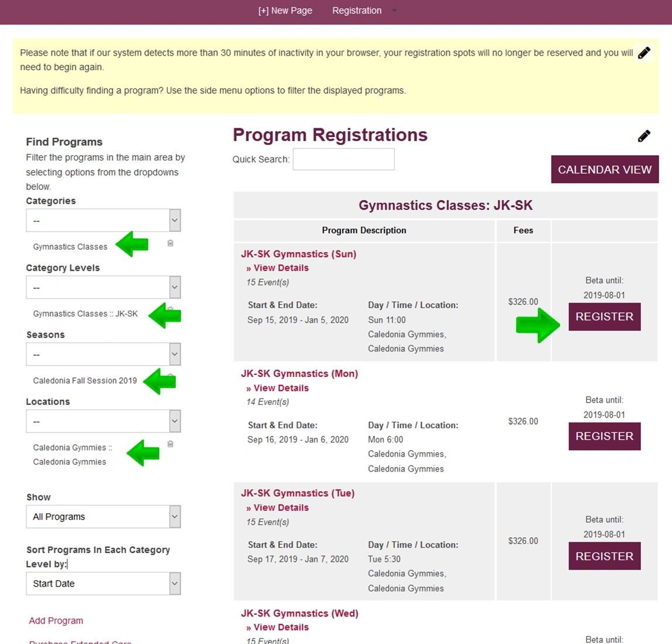The image size is (672, 644).
Task: Open the Registration menu
Action: pos(357,11)
